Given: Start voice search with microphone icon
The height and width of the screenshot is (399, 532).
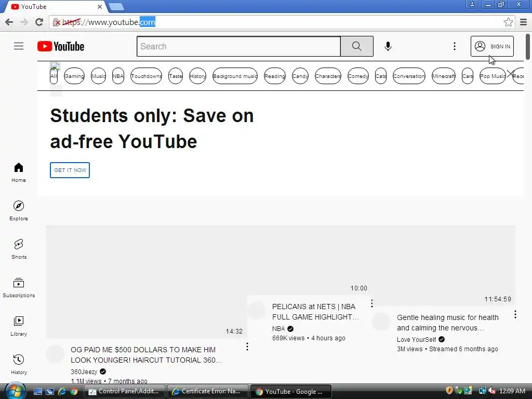Looking at the screenshot, I should [388, 46].
